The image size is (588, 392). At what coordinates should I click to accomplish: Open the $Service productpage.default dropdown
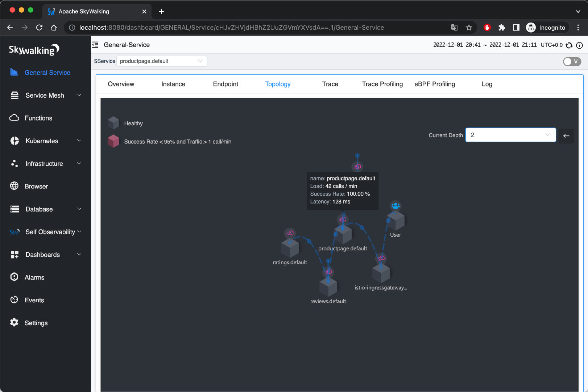(161, 61)
